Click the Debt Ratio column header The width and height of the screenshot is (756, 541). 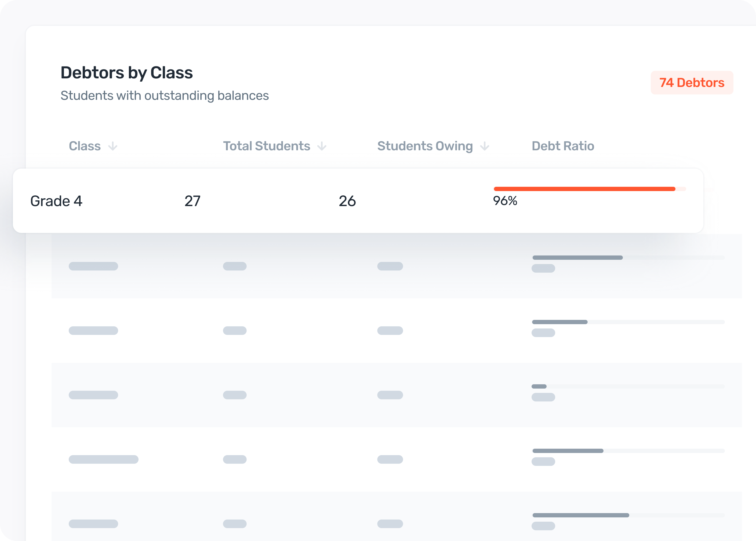coord(563,146)
